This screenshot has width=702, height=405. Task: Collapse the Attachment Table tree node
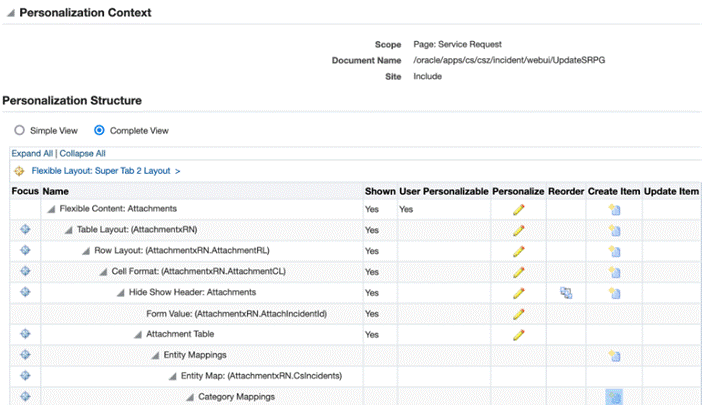point(138,334)
